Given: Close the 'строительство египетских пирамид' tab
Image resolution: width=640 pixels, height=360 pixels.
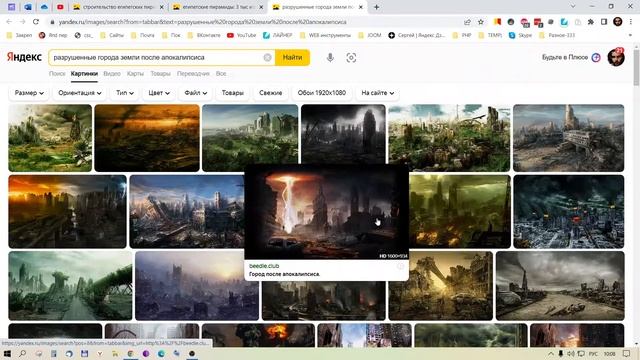Looking at the screenshot, I should [x=162, y=7].
